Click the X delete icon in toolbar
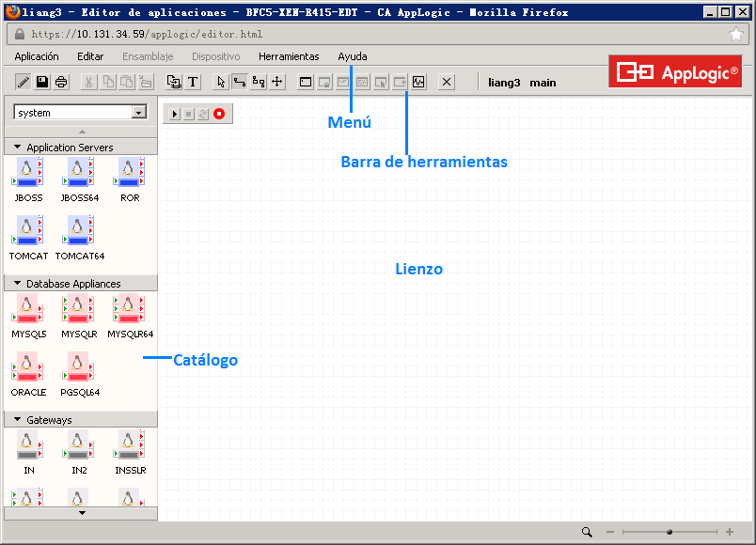This screenshot has height=545, width=756. click(447, 82)
